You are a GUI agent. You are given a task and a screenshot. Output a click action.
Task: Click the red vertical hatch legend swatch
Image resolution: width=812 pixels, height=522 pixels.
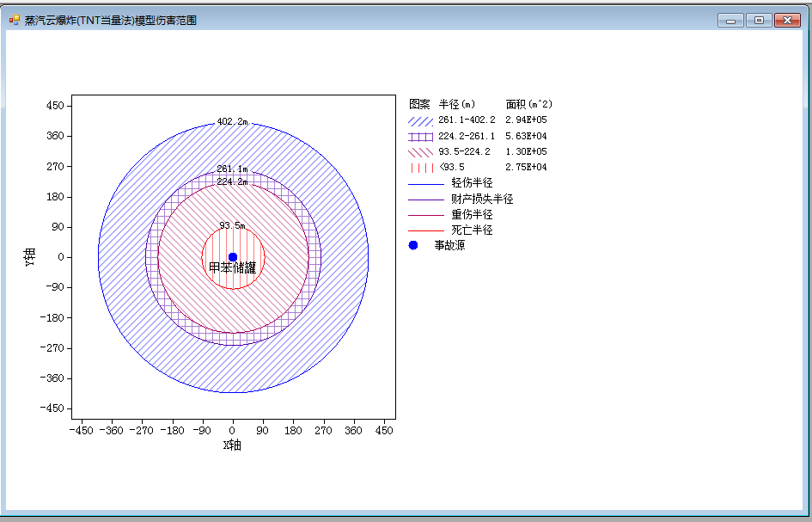click(x=420, y=168)
